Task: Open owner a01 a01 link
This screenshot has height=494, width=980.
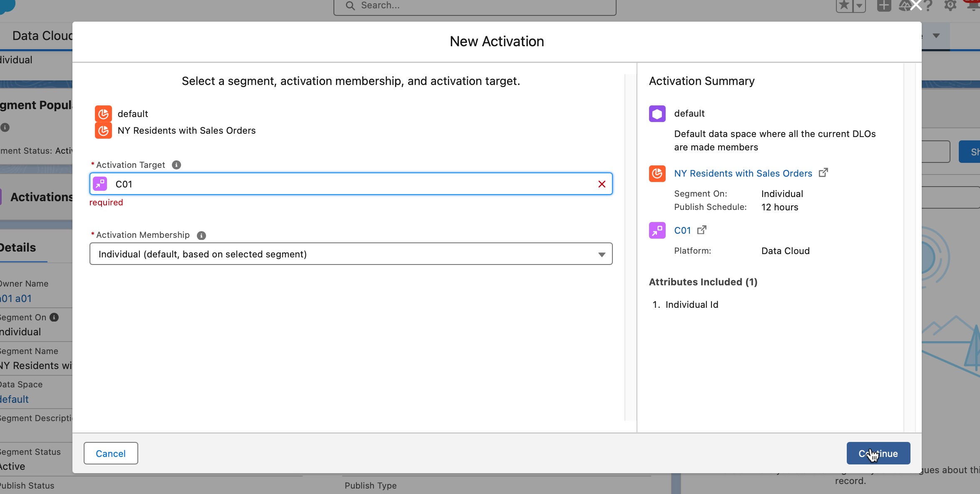Action: click(x=16, y=299)
